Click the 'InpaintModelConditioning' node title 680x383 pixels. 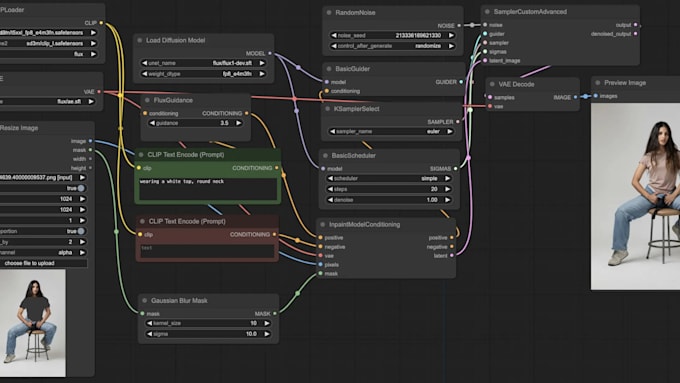[x=364, y=225]
